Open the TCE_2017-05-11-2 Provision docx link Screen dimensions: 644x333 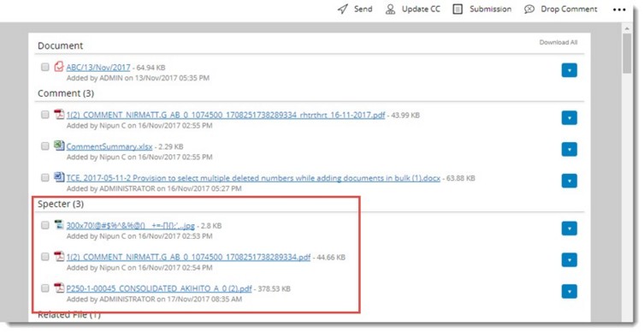(x=253, y=178)
